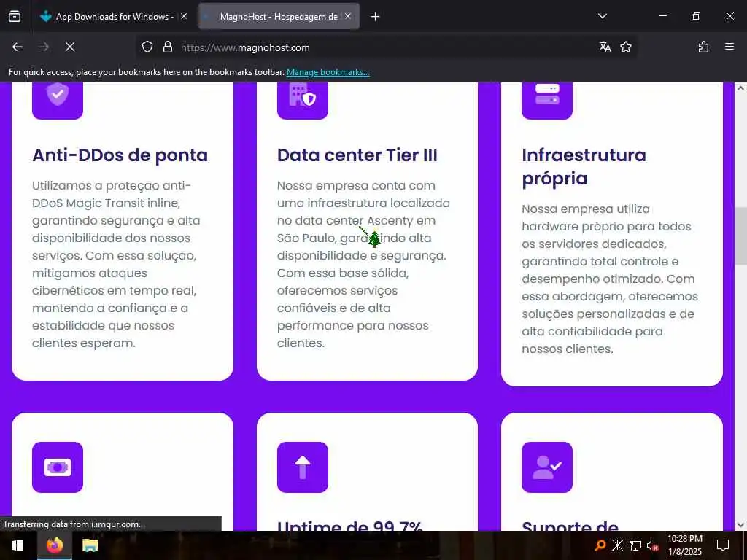Open the notification center icon
This screenshot has width=747, height=560.
pyautogui.click(x=723, y=545)
